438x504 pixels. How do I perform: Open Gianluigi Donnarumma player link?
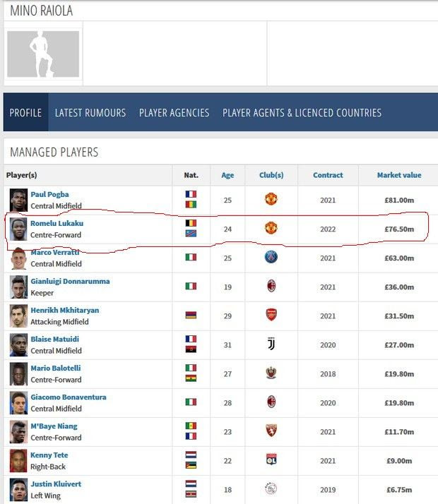tap(70, 281)
